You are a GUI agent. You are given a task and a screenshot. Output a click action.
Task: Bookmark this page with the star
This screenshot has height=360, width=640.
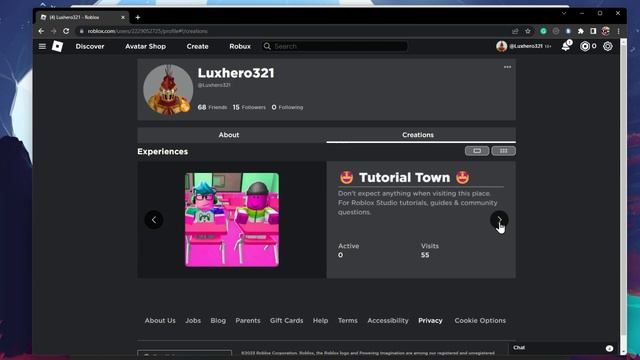point(528,31)
